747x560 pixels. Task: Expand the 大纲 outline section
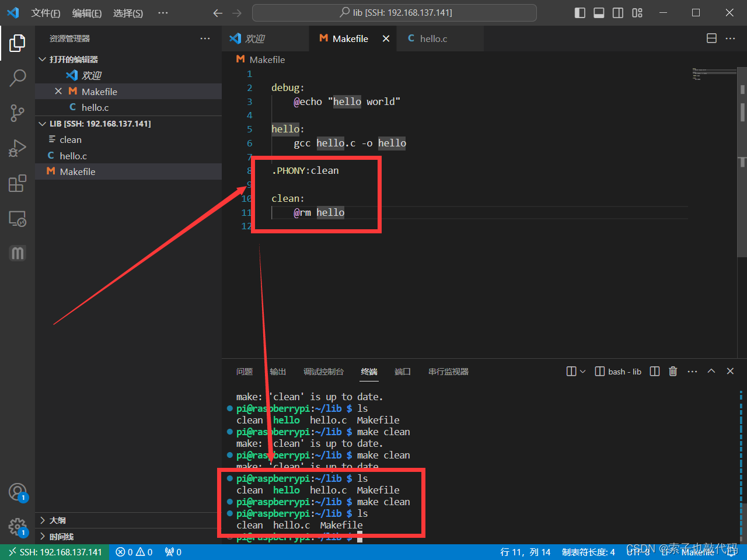(128, 520)
